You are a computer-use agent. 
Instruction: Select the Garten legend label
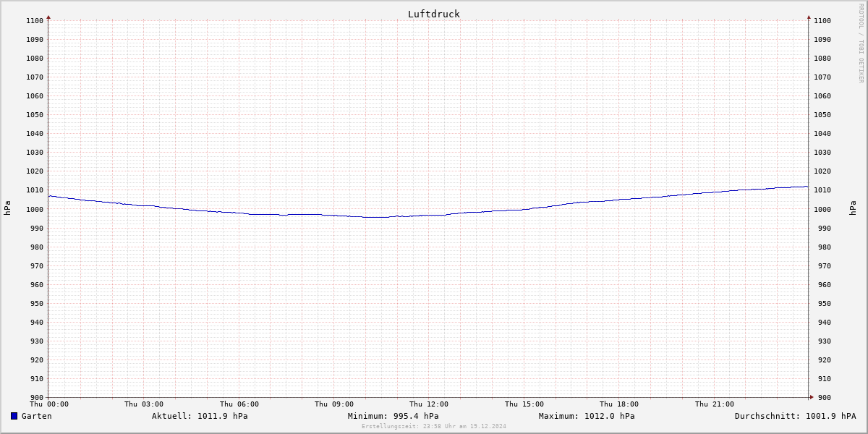click(x=36, y=416)
